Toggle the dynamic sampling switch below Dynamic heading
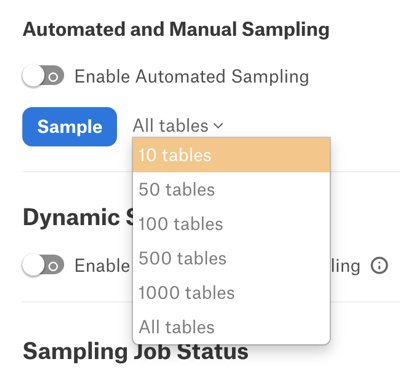400x374 pixels. click(43, 265)
